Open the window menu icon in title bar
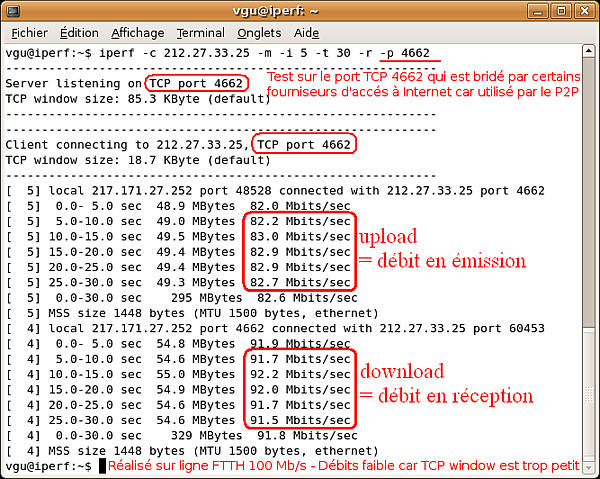The width and height of the screenshot is (600, 479). point(13,11)
